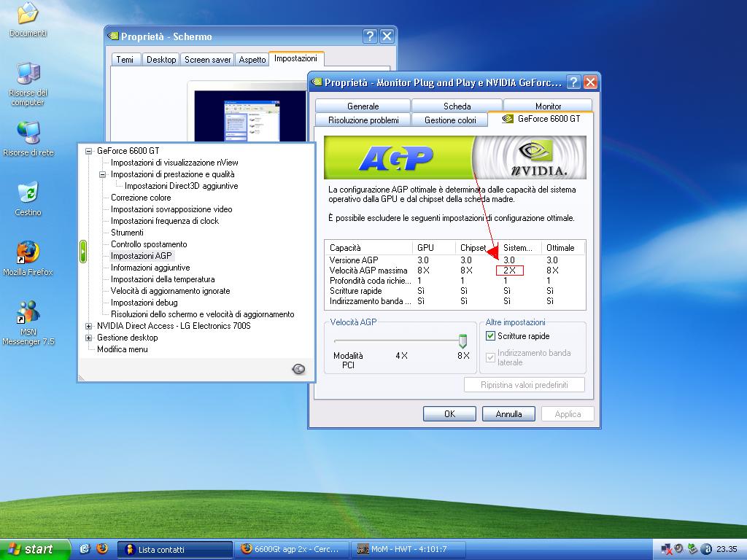
Task: Click the help question mark in NVIDIA properties window
Action: (573, 82)
